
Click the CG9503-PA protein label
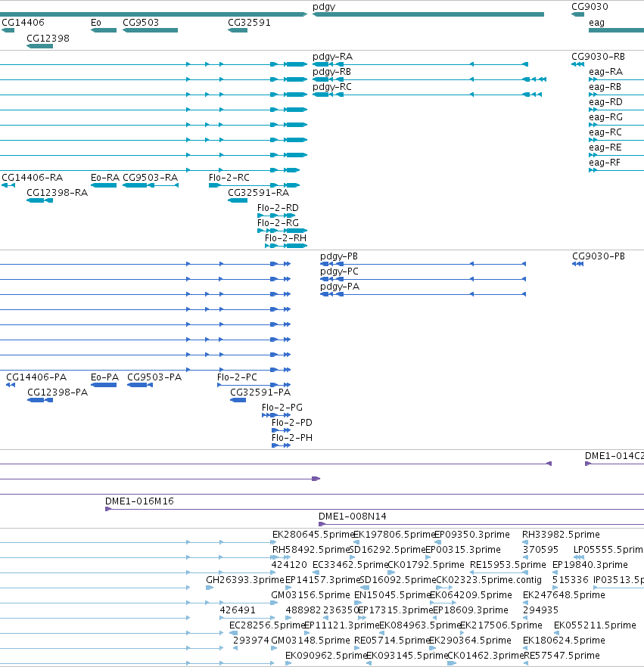[154, 377]
